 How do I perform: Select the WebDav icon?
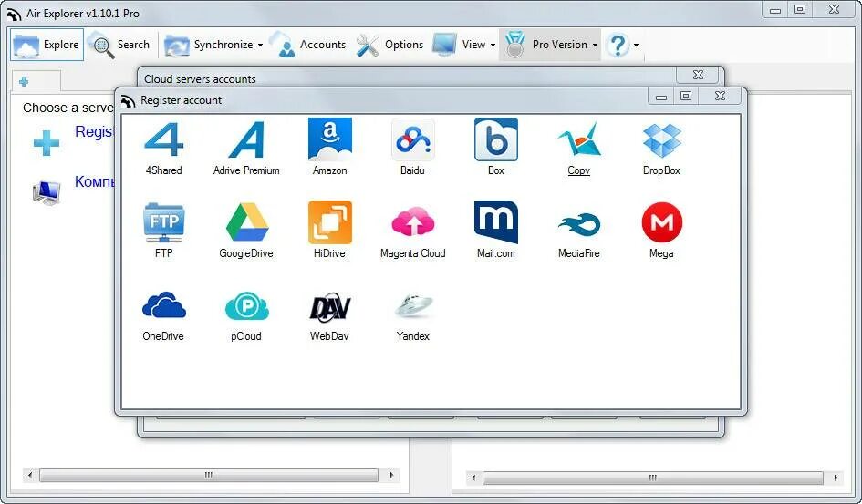coord(330,306)
